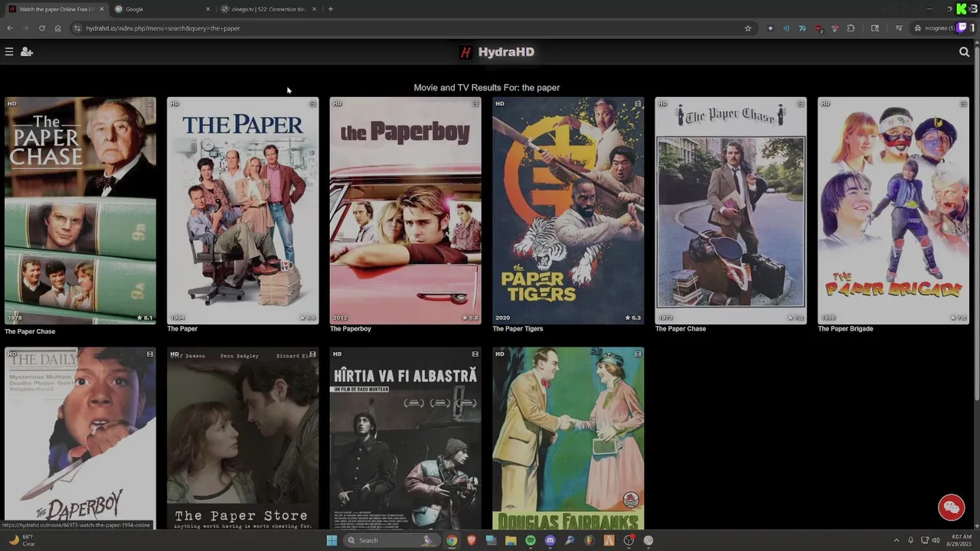Focus the address bar URL field
Viewport: 980px width, 551px height.
click(x=413, y=28)
